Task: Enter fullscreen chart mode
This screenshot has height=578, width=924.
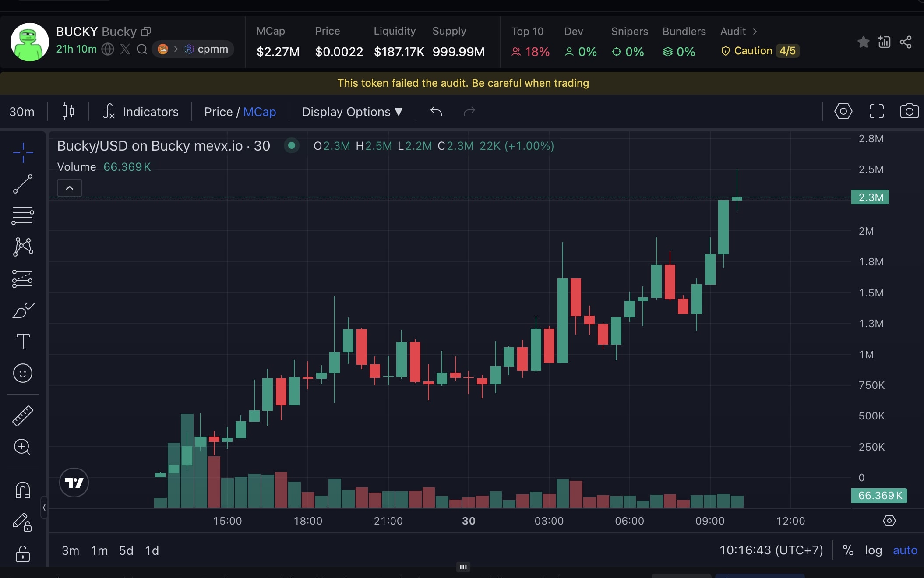Action: (x=876, y=111)
